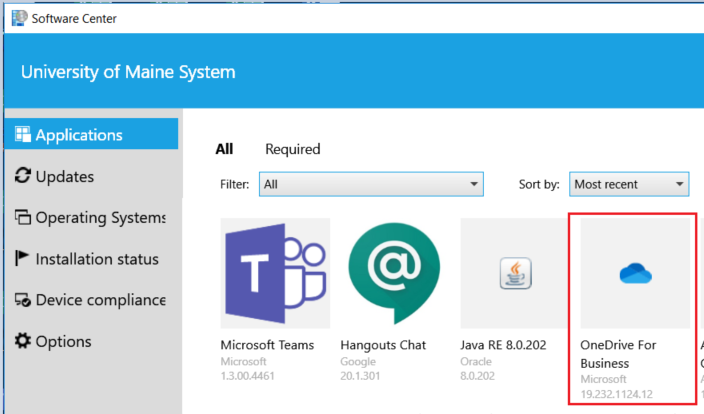The width and height of the screenshot is (704, 414).
Task: Click the OneDrive For Business name label
Action: 618,354
